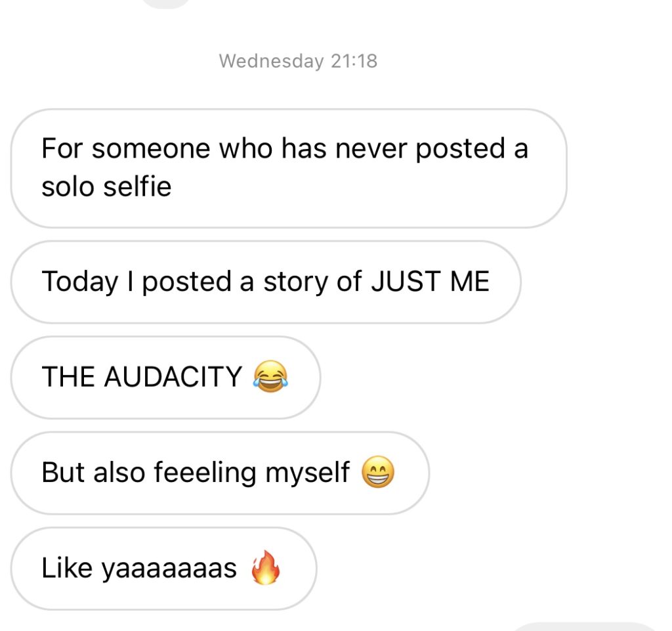
Task: Tap the word 'yaaaaaaas'
Action: (169, 568)
